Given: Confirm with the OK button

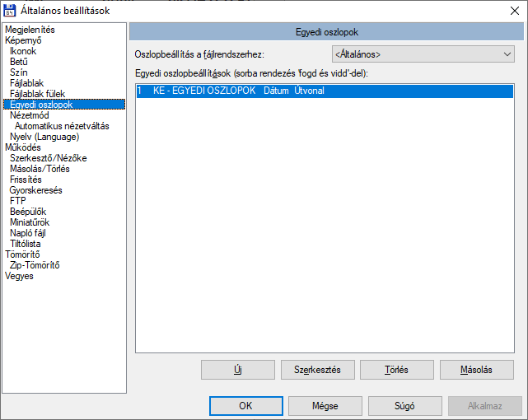Looking at the screenshot, I should point(245,406).
